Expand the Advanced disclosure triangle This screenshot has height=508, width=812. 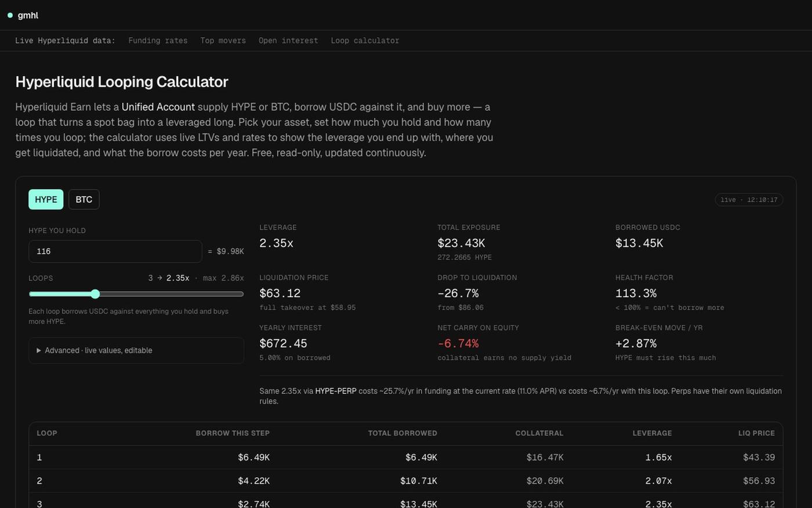39,351
